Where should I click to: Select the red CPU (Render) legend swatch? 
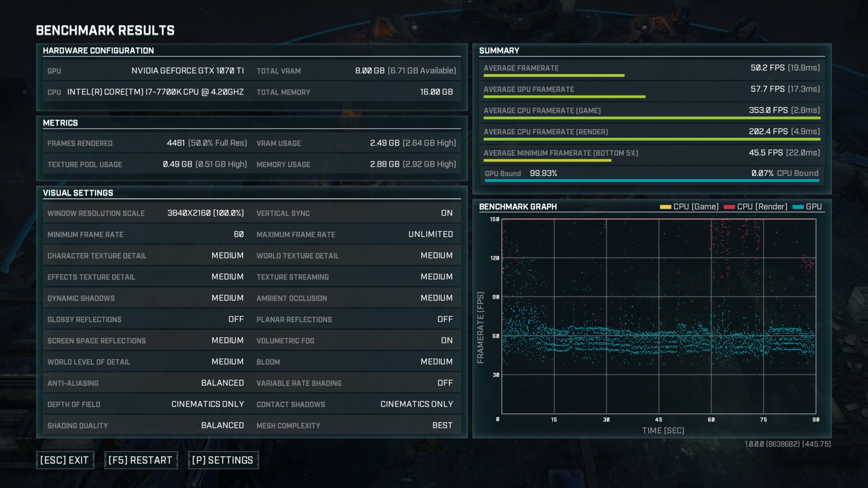[729, 207]
